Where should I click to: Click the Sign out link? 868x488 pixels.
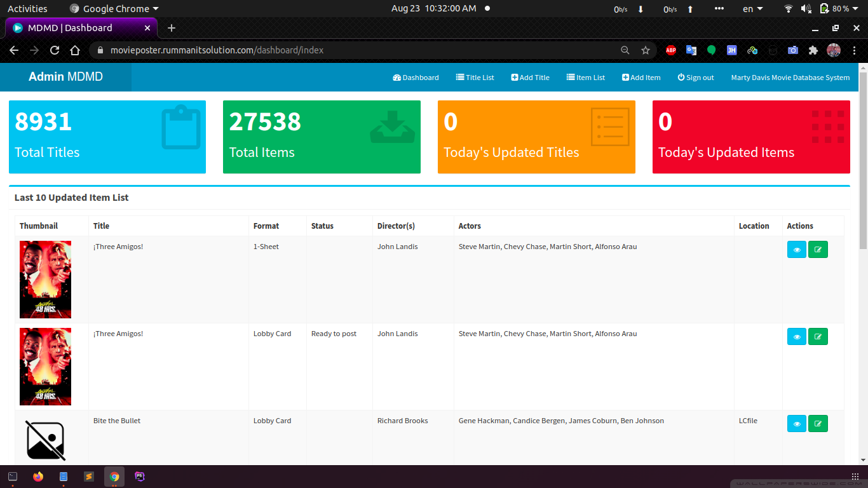click(695, 78)
